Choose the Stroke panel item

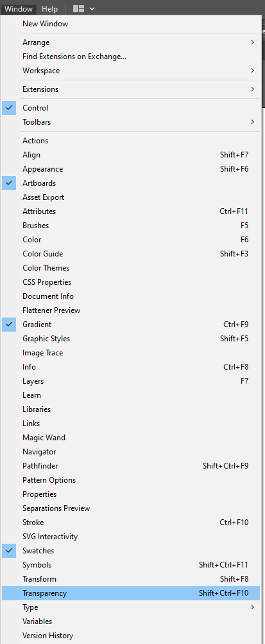(x=131, y=523)
